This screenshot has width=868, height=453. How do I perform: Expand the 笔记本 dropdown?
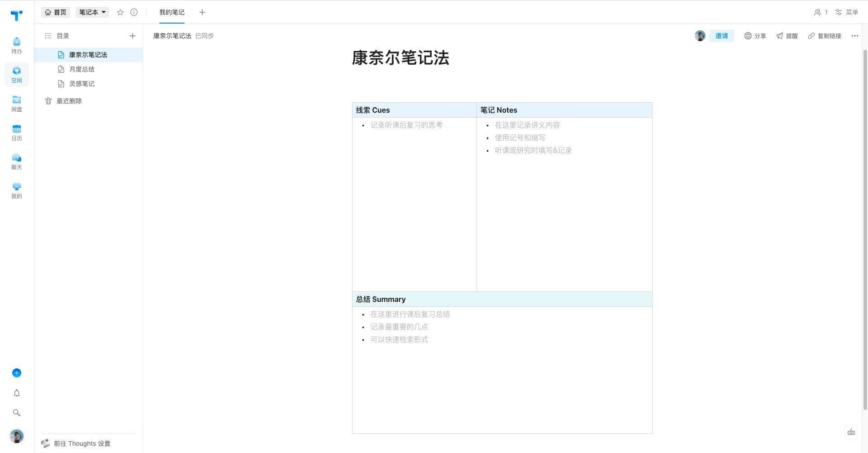pyautogui.click(x=92, y=12)
